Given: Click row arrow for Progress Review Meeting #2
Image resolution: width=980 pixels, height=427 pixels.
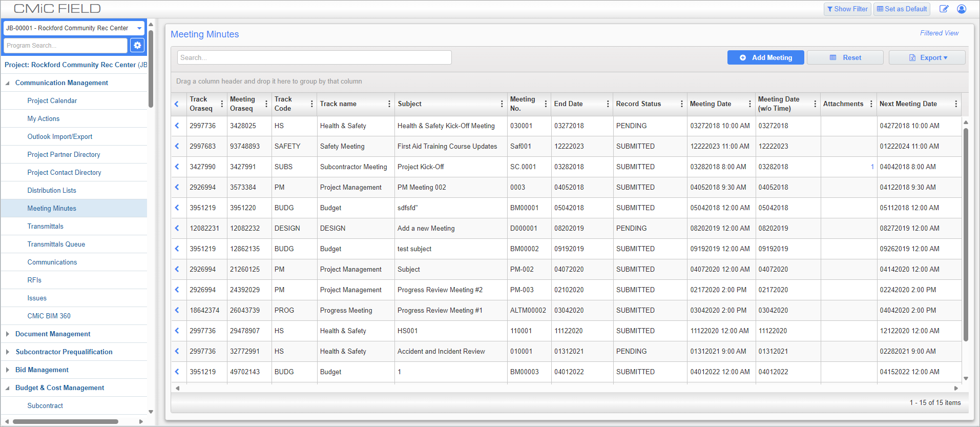Looking at the screenshot, I should (177, 290).
